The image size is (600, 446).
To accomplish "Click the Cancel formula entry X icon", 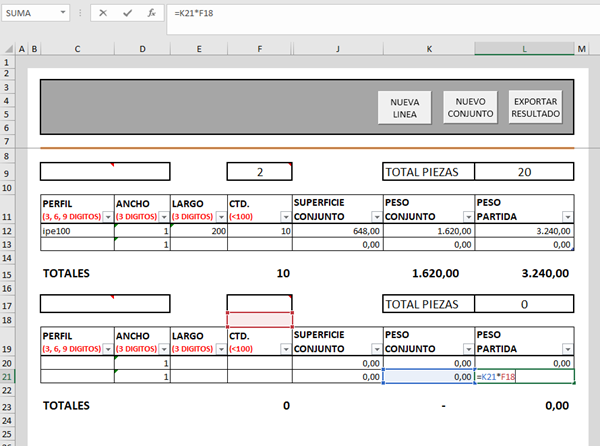I will coord(104,14).
